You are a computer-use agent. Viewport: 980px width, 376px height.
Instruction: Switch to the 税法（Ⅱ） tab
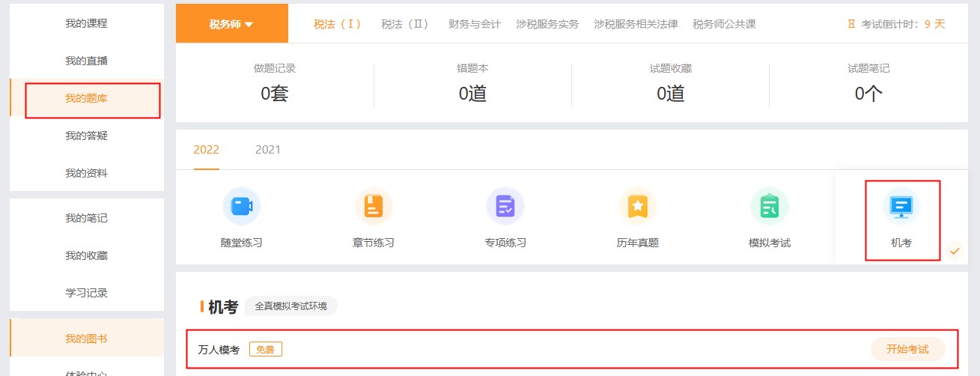point(407,24)
